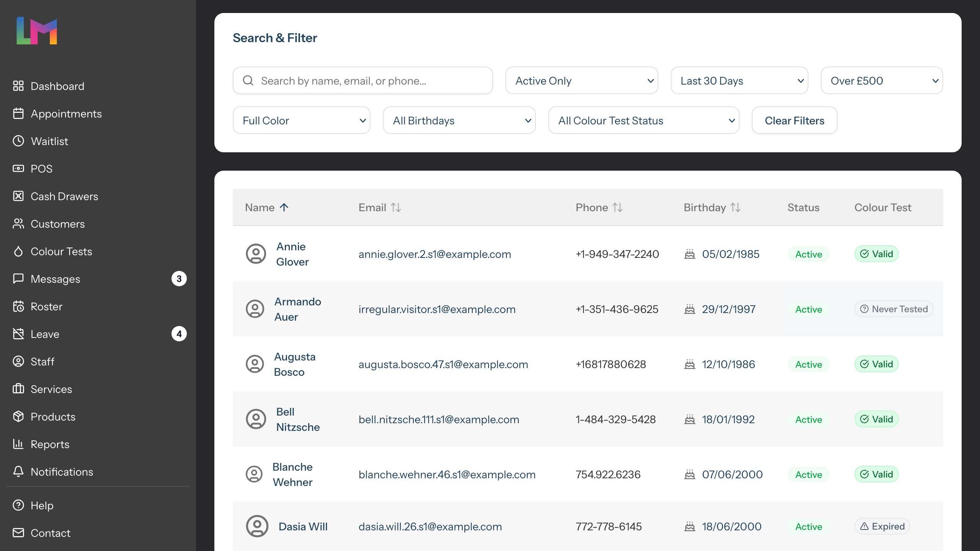
Task: Click the Products box icon
Action: [x=18, y=417]
